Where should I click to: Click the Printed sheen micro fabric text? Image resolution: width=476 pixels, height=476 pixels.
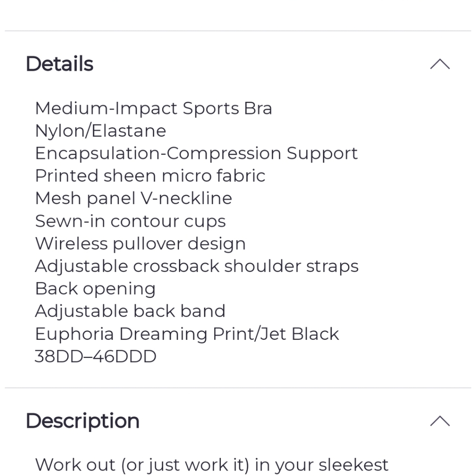[150, 176]
